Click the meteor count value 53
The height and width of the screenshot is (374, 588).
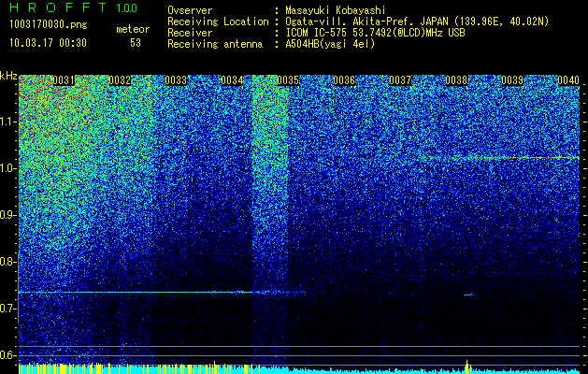(136, 43)
